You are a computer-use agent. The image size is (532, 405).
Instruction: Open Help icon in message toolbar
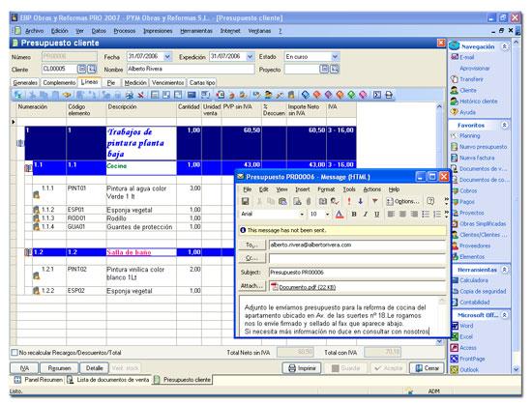(430, 201)
